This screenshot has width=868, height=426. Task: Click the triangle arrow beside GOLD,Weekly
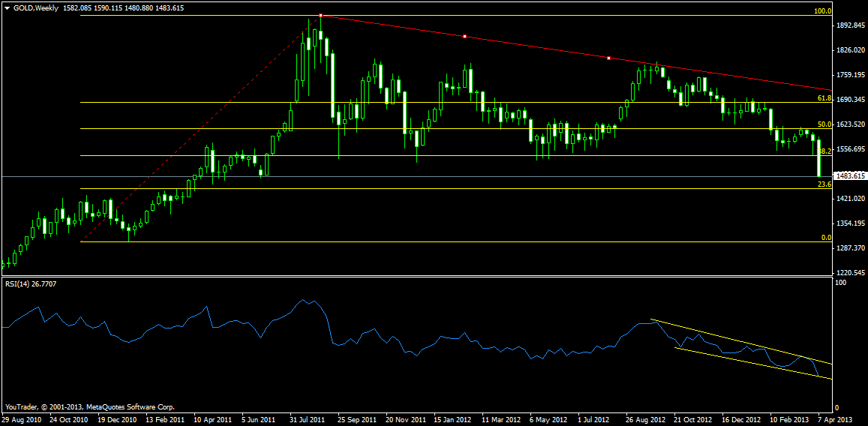7,7
